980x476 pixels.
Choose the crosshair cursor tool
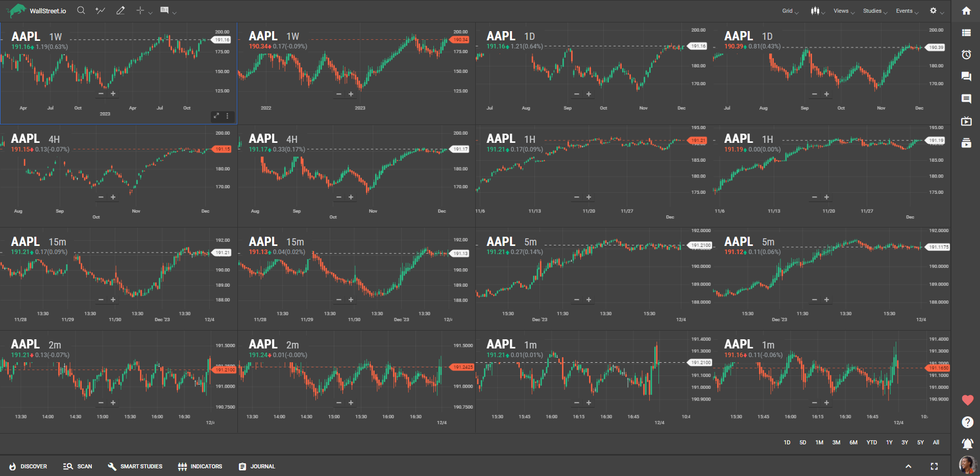point(140,10)
